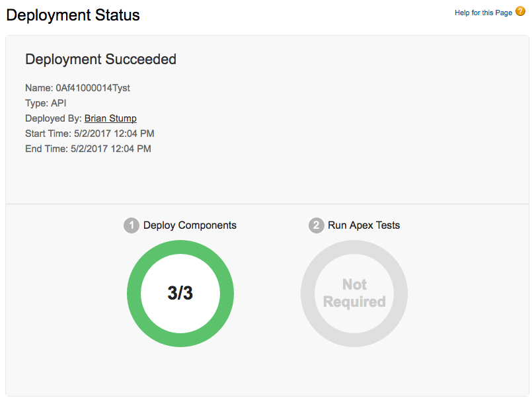Click the Not Required text in the gray circle
The height and width of the screenshot is (402, 532).
[x=354, y=294]
